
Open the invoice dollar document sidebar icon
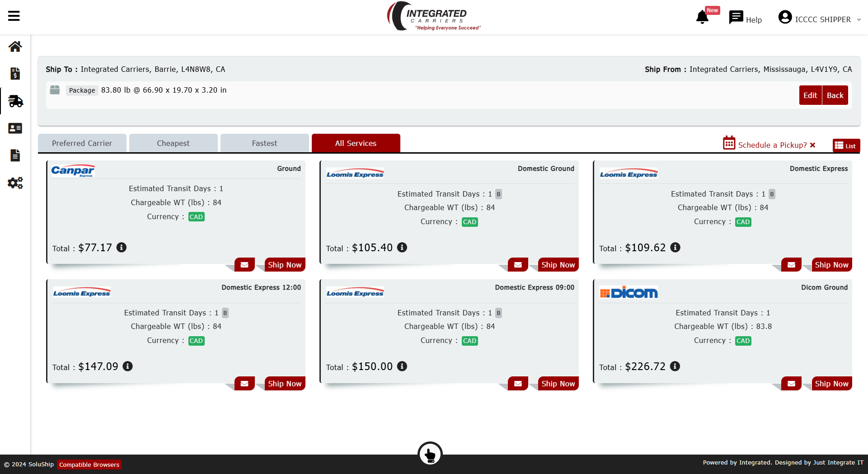[15, 74]
